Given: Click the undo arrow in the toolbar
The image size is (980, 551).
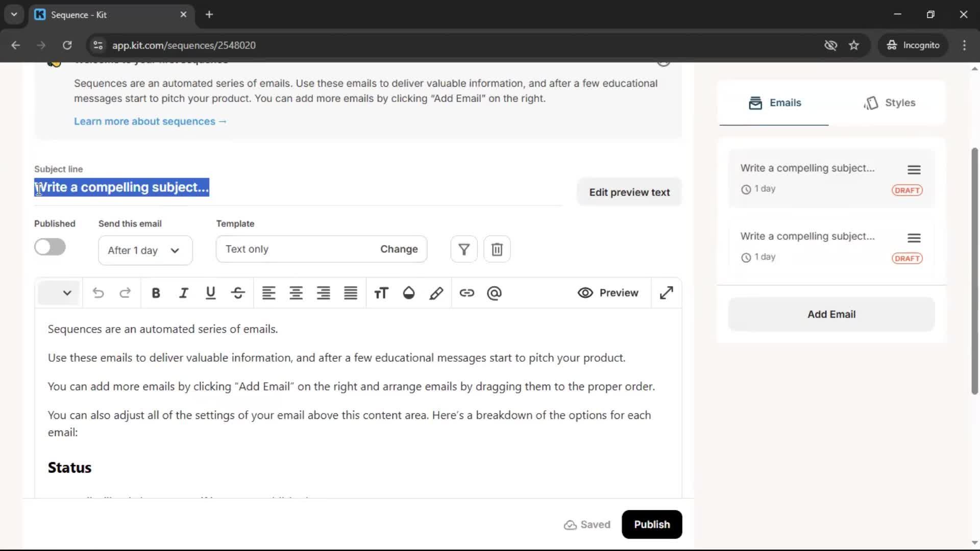Looking at the screenshot, I should [98, 293].
